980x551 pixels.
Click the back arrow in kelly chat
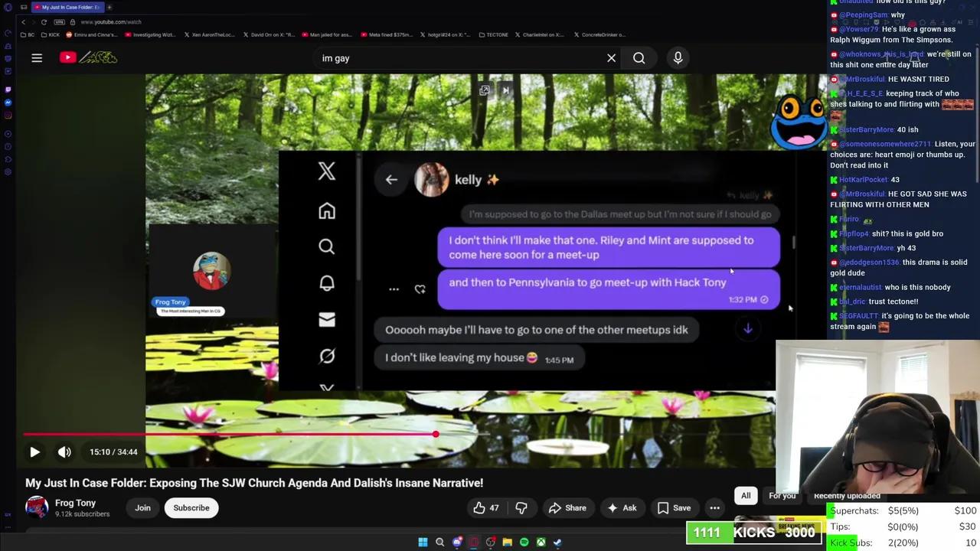391,180
